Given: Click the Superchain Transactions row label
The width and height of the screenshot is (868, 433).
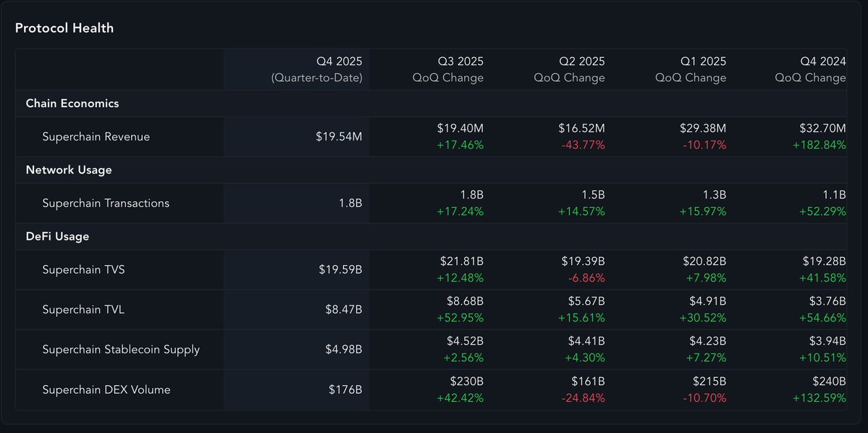Looking at the screenshot, I should pos(106,203).
